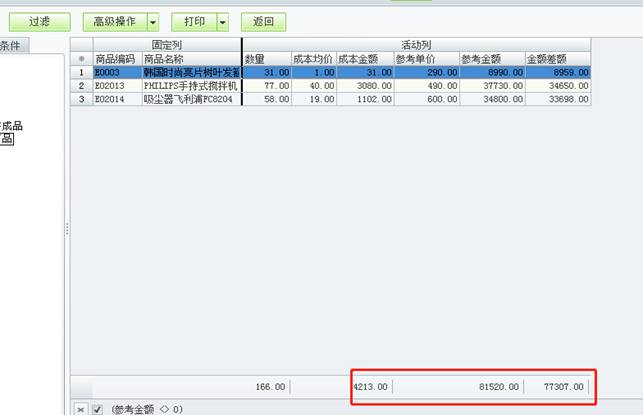Select row 3 吸尘器飞利浦FC8204

point(190,99)
